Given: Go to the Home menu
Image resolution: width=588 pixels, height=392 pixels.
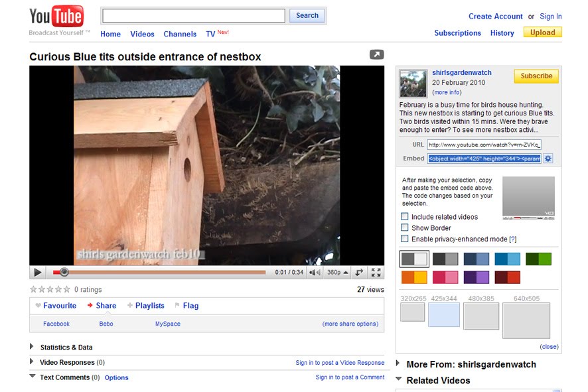Looking at the screenshot, I should point(110,34).
